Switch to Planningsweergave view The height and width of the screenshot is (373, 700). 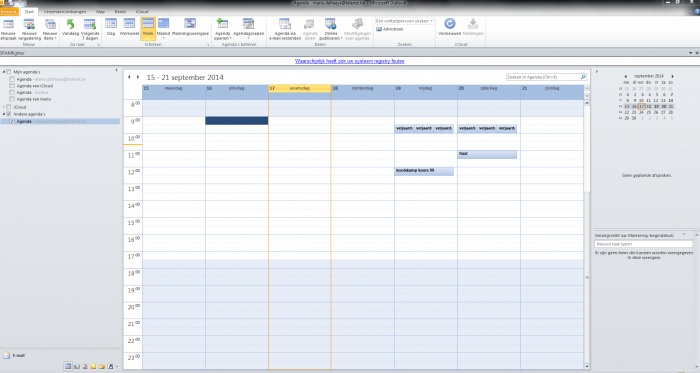190,28
